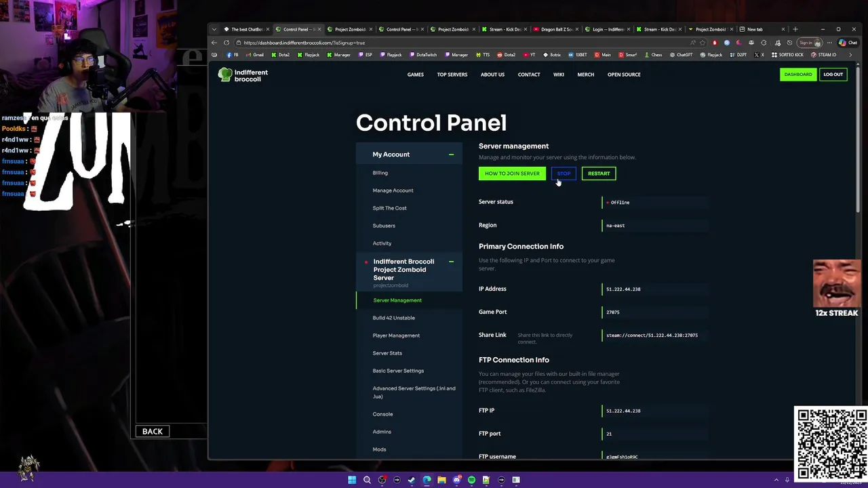Open Microsoft Edge from the taskbar
This screenshot has height=488, width=868.
[x=427, y=480]
